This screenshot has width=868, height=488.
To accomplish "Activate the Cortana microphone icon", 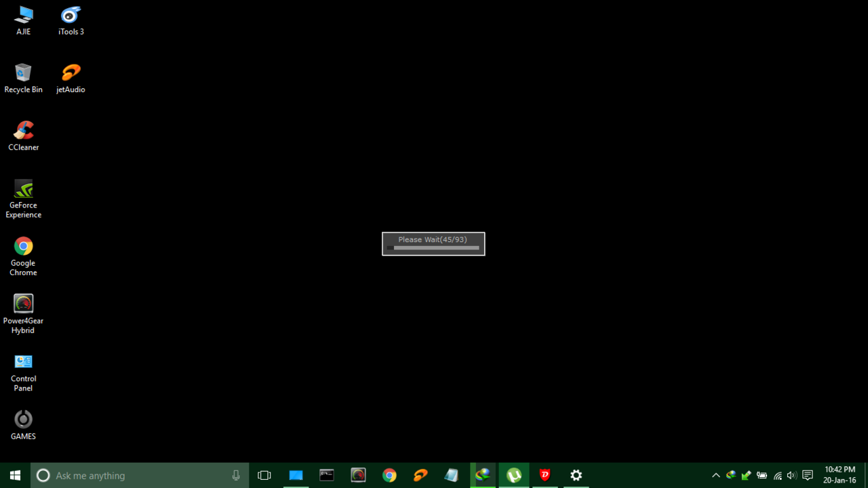I will point(236,475).
